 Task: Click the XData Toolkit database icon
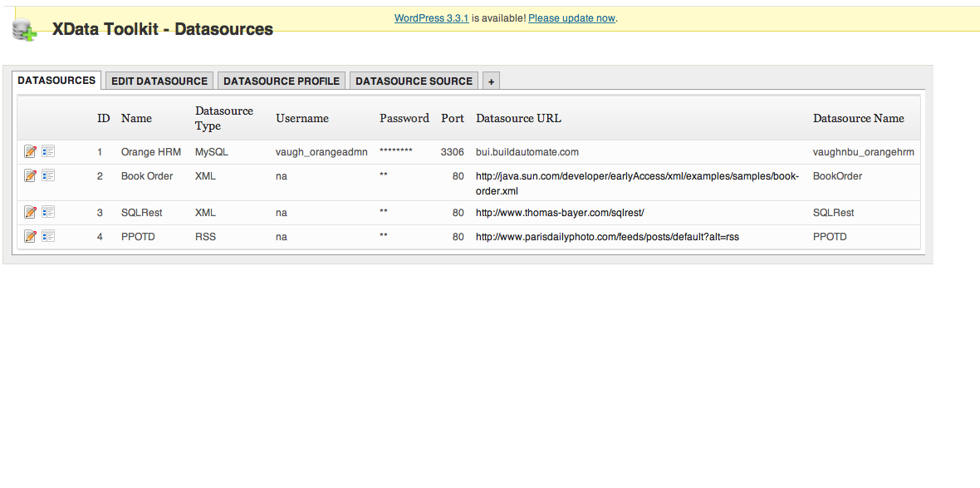click(x=24, y=29)
